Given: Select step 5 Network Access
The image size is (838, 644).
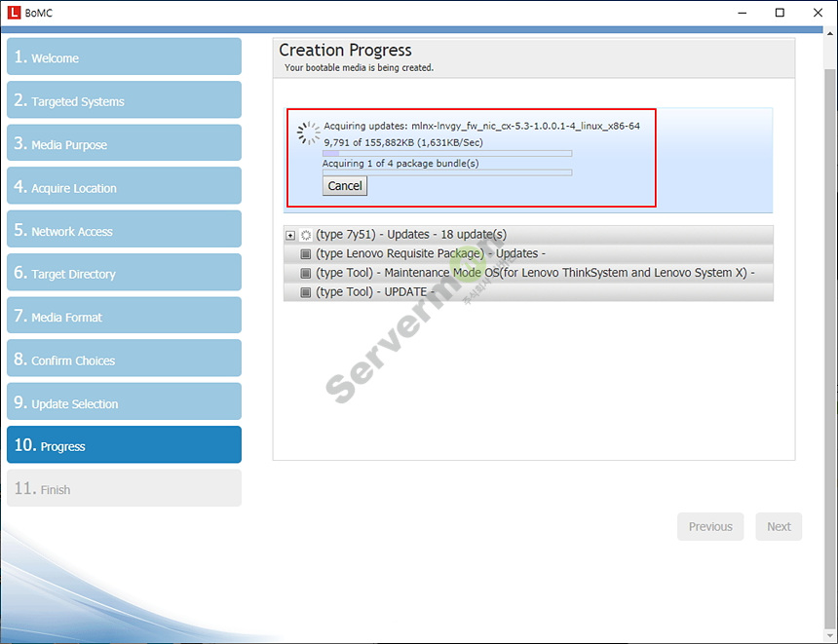Looking at the screenshot, I should click(x=124, y=229).
